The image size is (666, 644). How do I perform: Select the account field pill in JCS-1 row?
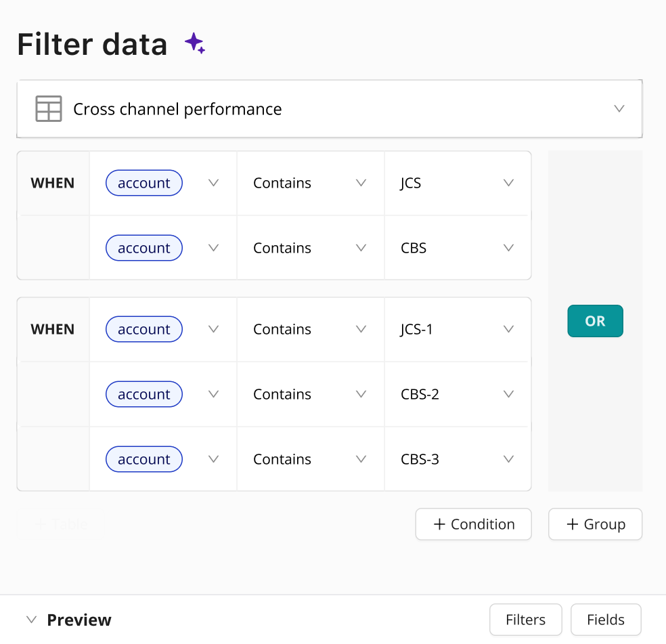coord(144,329)
